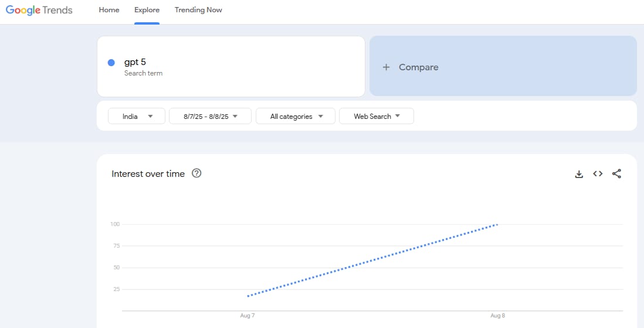Select the Aug 7 starting data point

[x=248, y=296]
